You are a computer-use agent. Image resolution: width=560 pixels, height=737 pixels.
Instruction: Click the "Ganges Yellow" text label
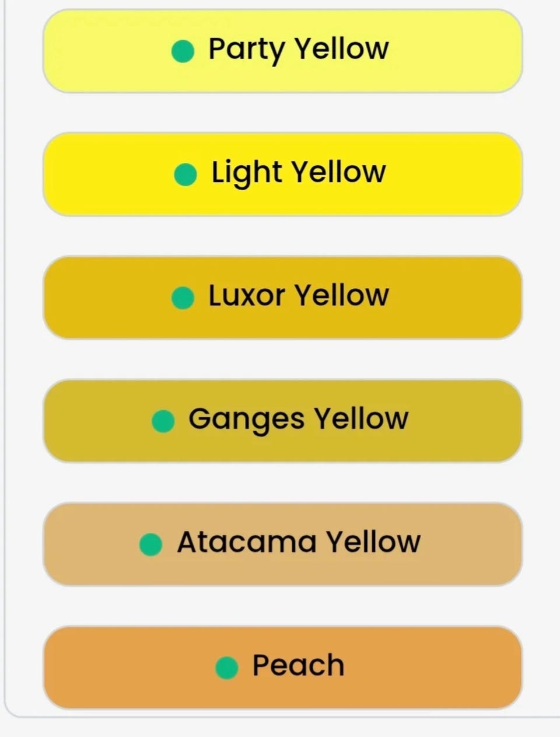point(298,419)
